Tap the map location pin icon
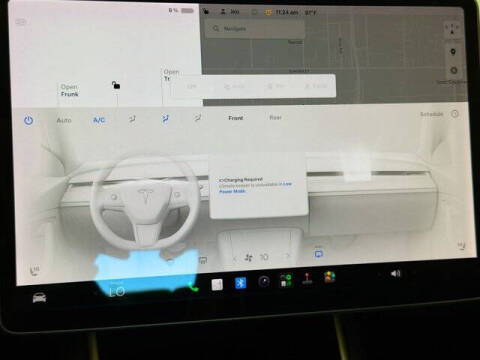The height and width of the screenshot is (360, 480). coord(453,52)
